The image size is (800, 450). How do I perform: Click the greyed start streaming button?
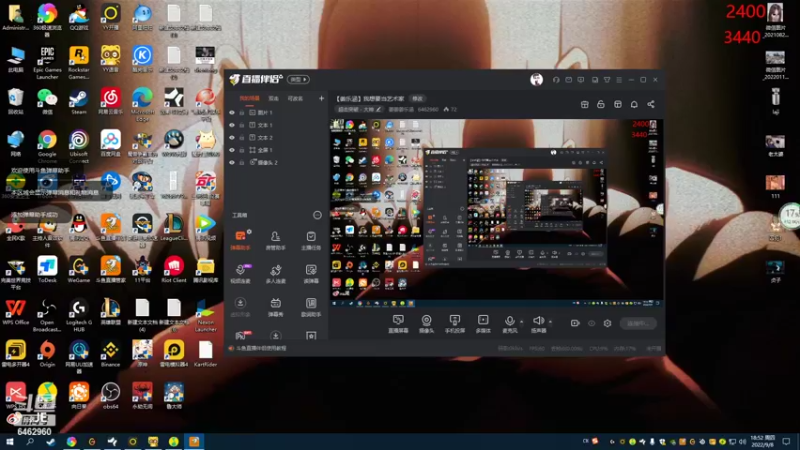click(638, 323)
